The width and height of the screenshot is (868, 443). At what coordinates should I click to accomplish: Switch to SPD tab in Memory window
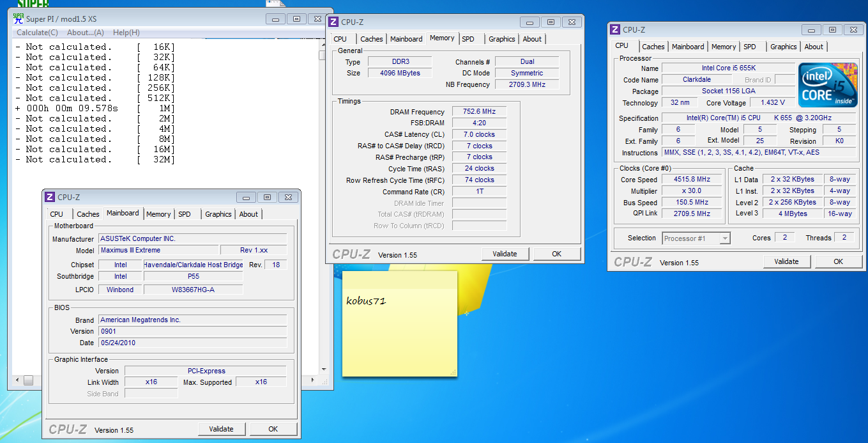pyautogui.click(x=468, y=39)
